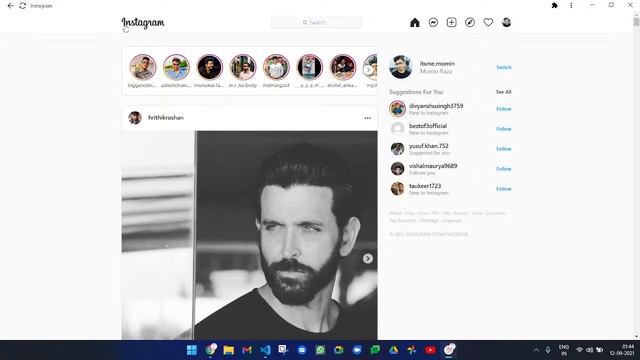The image size is (640, 360).
Task: Open YouTube from the taskbar
Action: (x=430, y=350)
